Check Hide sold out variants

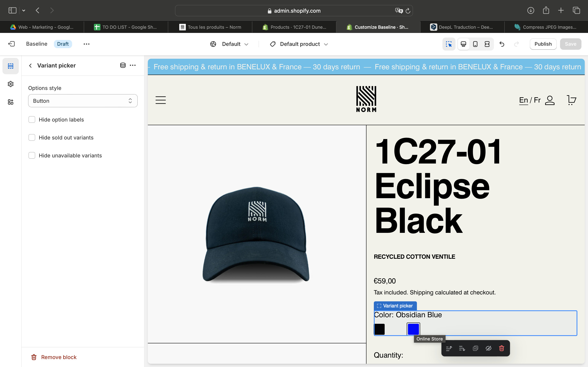[32, 138]
